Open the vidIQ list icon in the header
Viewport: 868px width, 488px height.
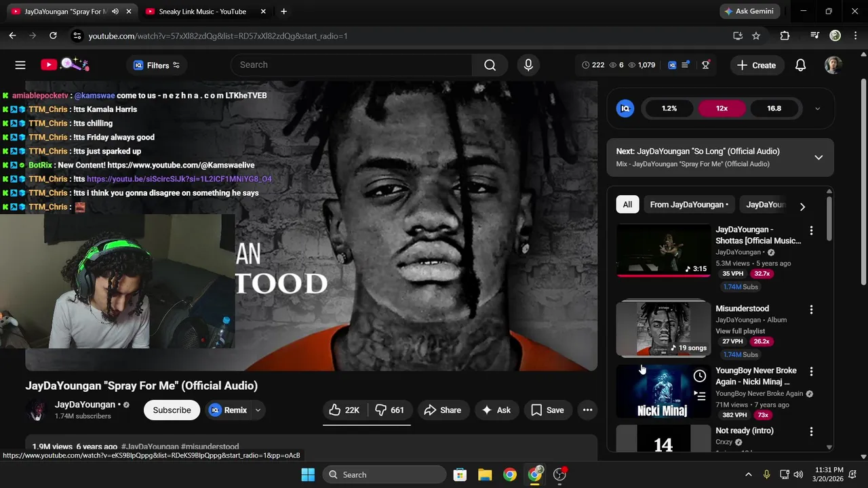(x=686, y=65)
